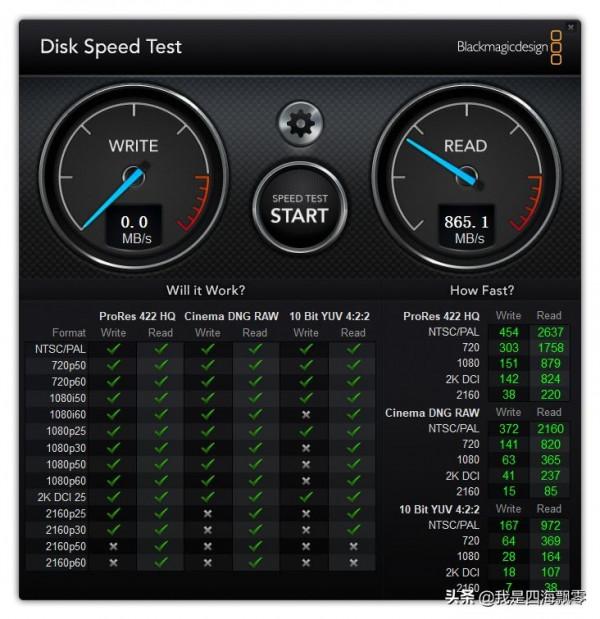Click Cinema DNG RAW Read checkmark for 2160p60
This screenshot has width=600, height=619.
click(255, 562)
